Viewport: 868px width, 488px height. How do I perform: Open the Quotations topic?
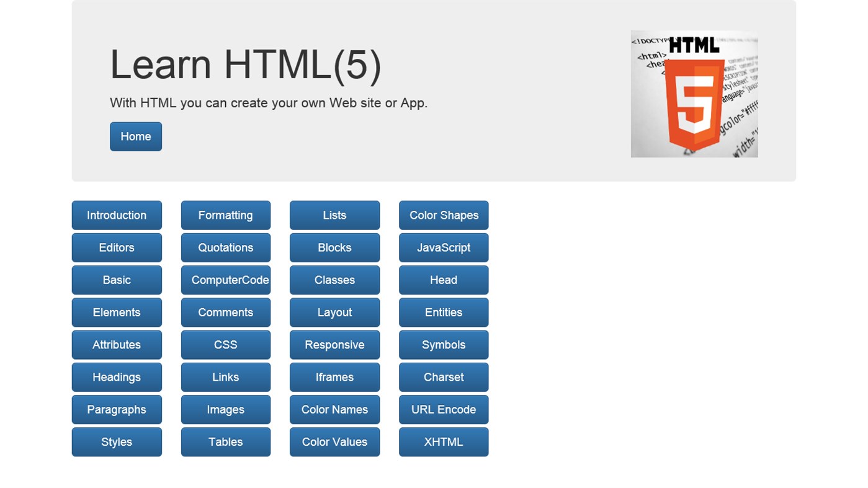225,247
